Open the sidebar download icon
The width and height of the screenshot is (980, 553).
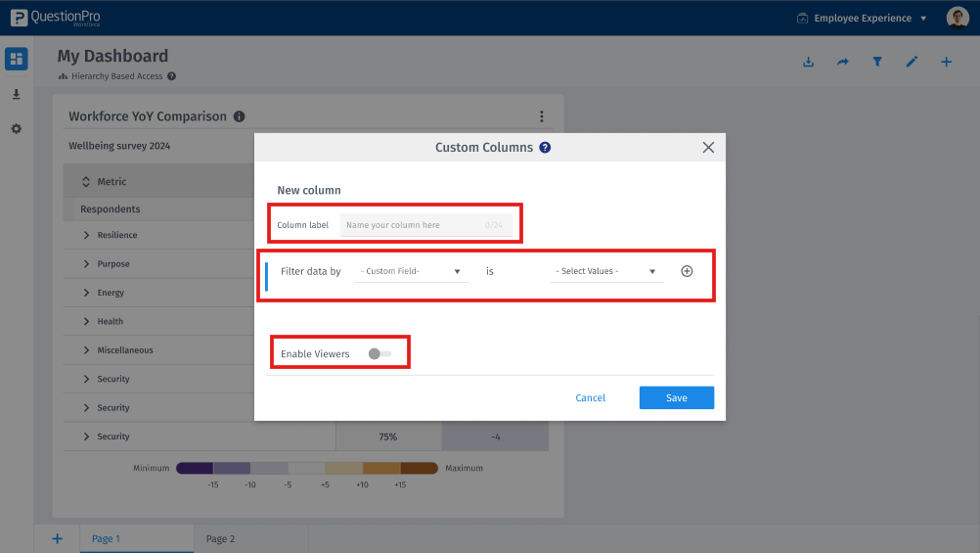[16, 95]
